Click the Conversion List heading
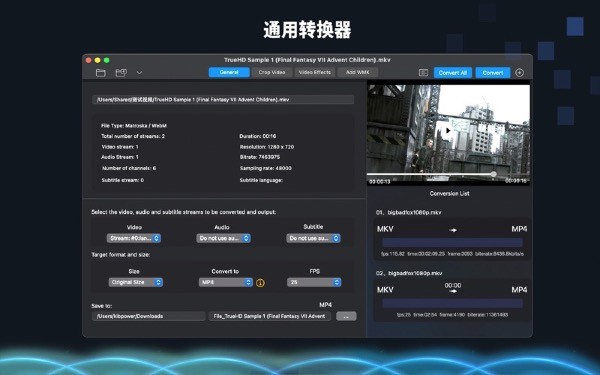 449,194
